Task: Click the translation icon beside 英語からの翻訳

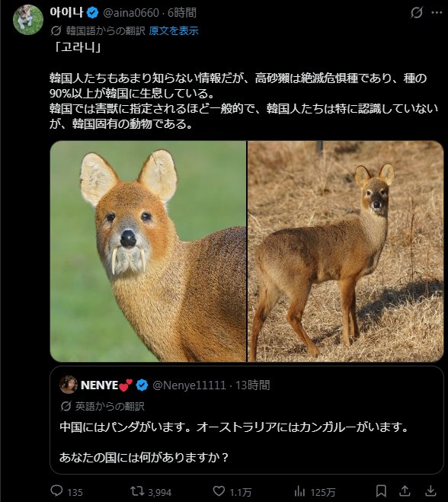Action: pyautogui.click(x=66, y=406)
